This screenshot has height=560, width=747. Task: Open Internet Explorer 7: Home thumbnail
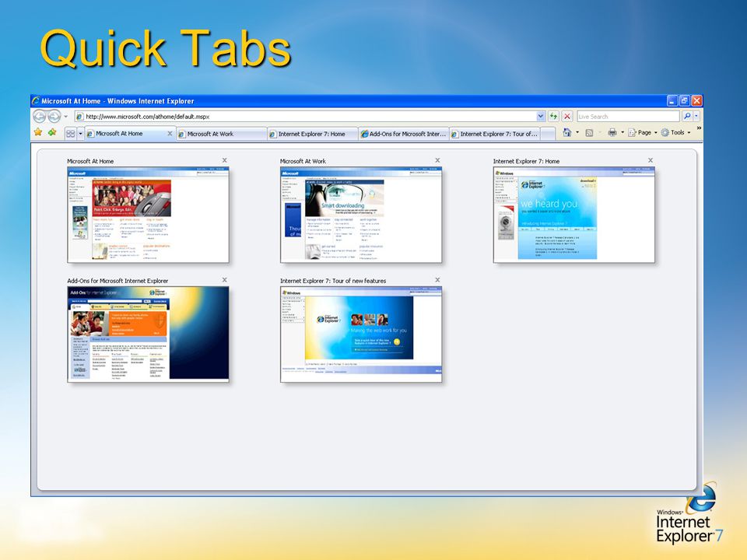[574, 215]
